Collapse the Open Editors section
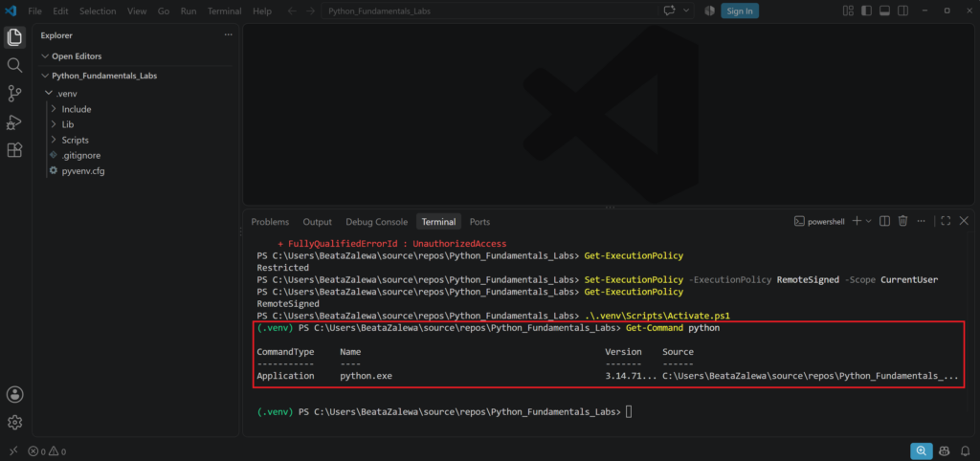This screenshot has height=461, width=980. (x=45, y=56)
